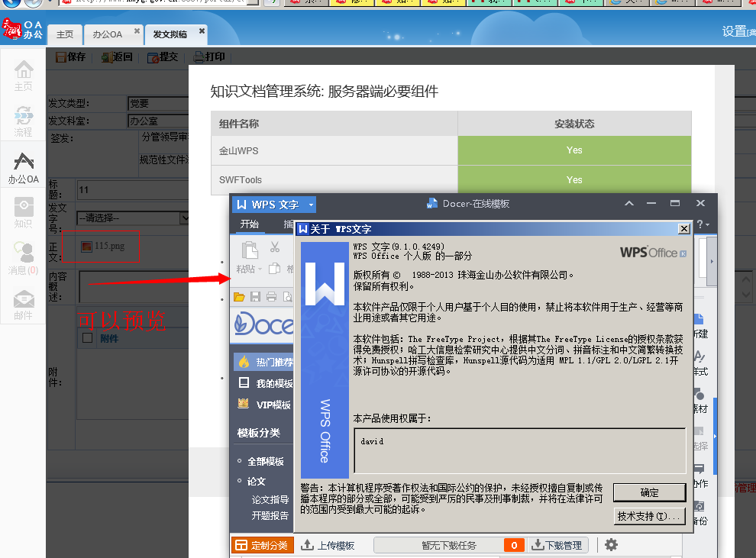Screen dimensions: 756x558
Task: Select the 开始 ribbon tab in WPS
Action: (249, 224)
